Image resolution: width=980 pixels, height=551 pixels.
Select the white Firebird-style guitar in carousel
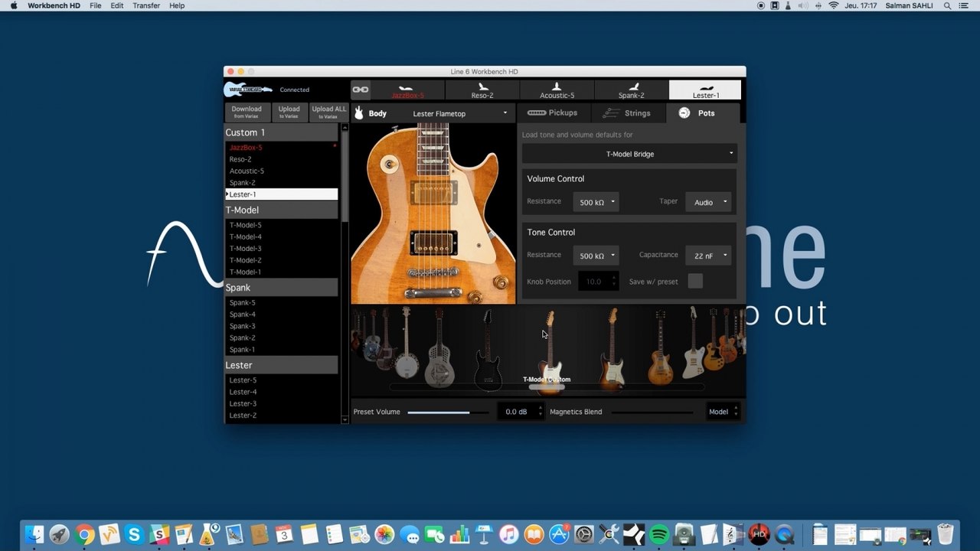(x=693, y=342)
